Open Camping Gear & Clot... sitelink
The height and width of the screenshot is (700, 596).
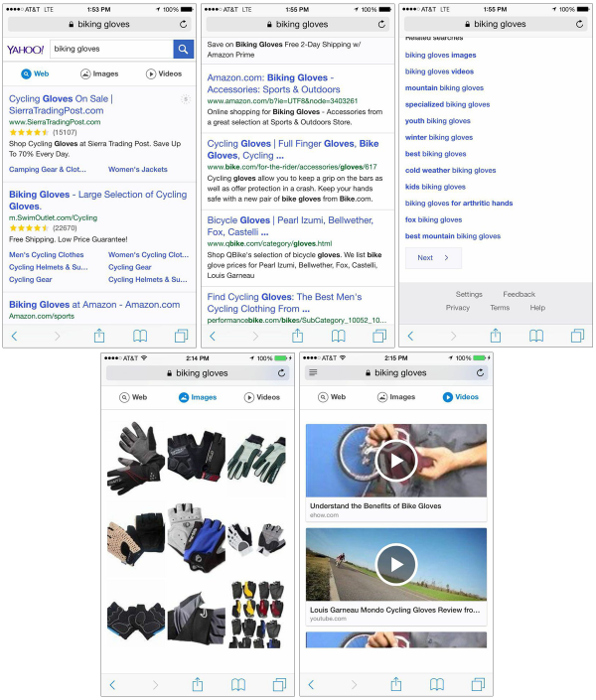pos(48,169)
